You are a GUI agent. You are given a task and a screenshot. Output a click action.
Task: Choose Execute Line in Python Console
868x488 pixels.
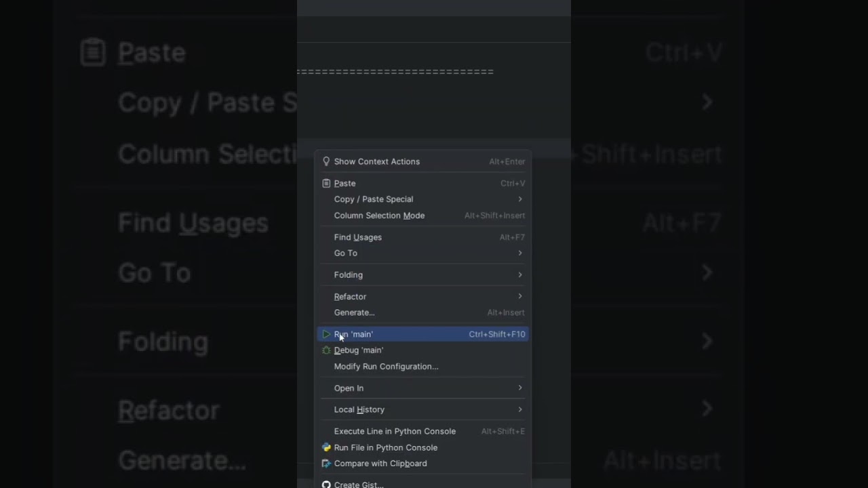click(x=395, y=431)
